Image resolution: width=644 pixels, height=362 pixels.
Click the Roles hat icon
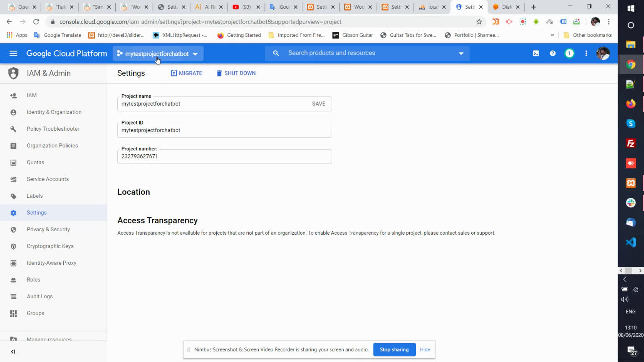[x=13, y=280]
